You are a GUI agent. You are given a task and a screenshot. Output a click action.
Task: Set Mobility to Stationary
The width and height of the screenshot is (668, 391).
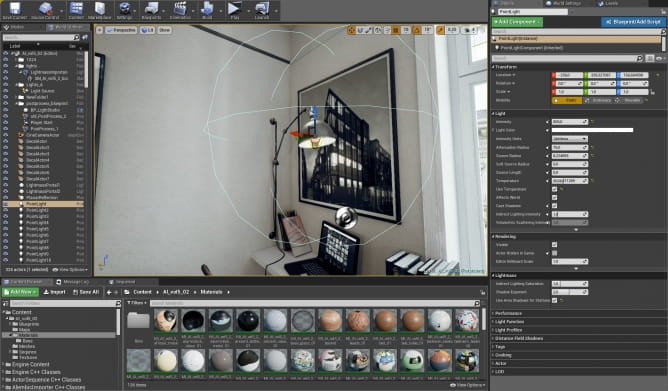coord(599,101)
